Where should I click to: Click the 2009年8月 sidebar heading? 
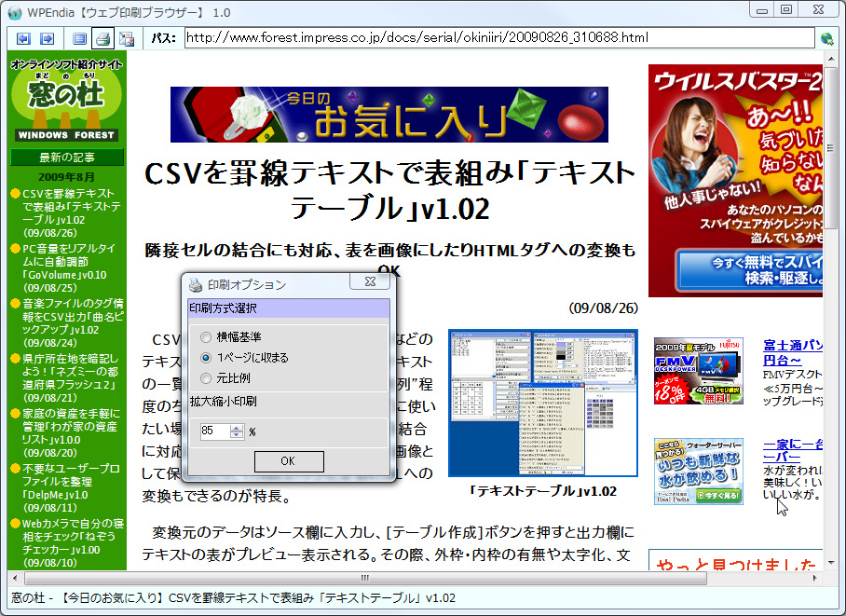pyautogui.click(x=66, y=176)
